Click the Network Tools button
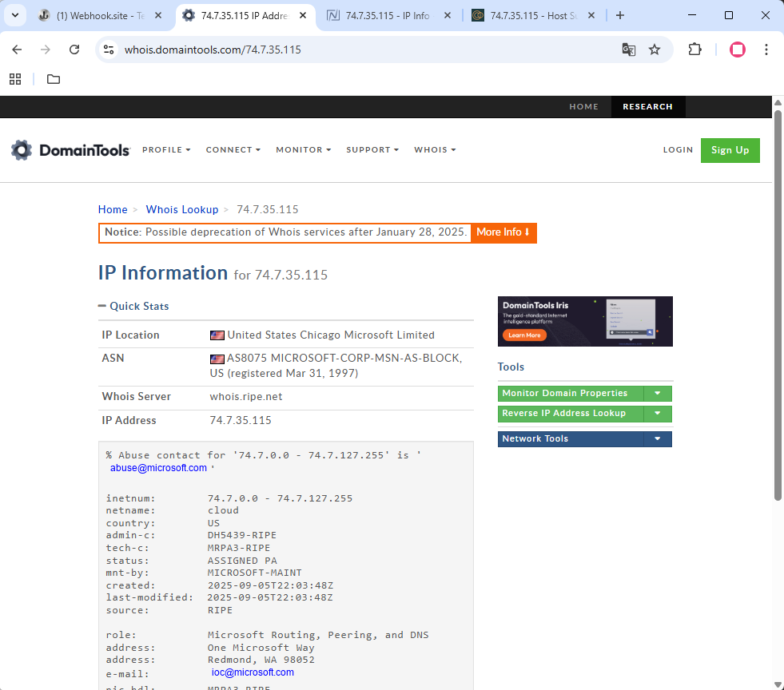The image size is (784, 690). click(571, 439)
